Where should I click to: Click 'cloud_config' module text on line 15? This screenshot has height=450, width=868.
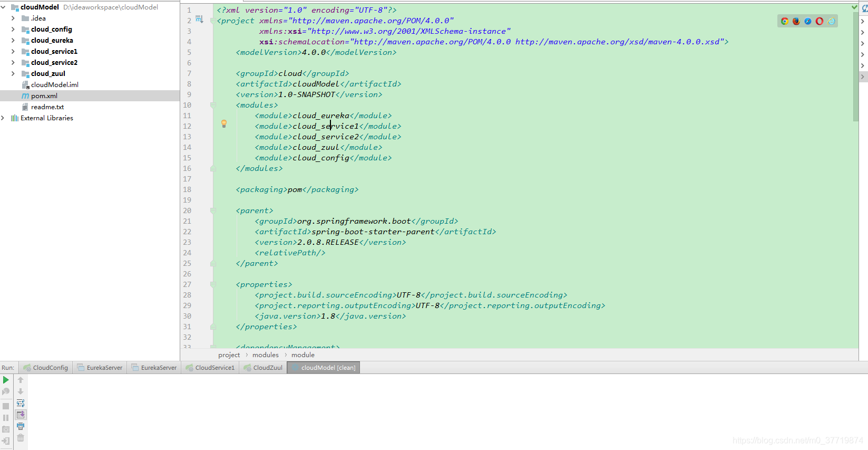321,158
